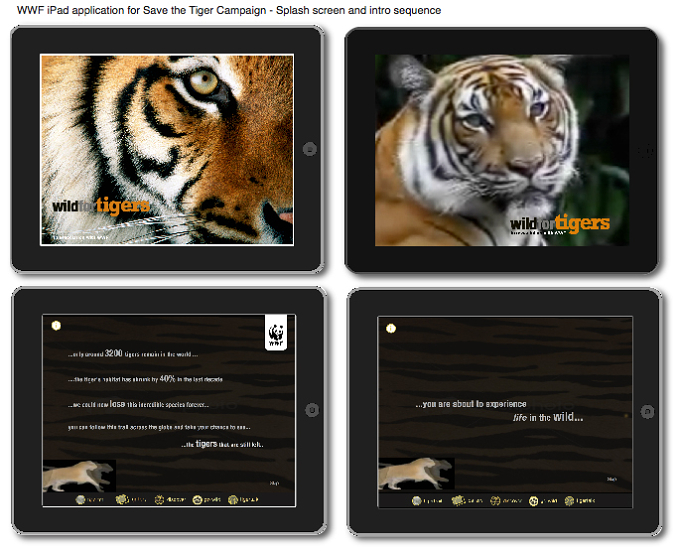Click the WWF panda logo badge
The height and width of the screenshot is (551, 680).
click(x=276, y=333)
